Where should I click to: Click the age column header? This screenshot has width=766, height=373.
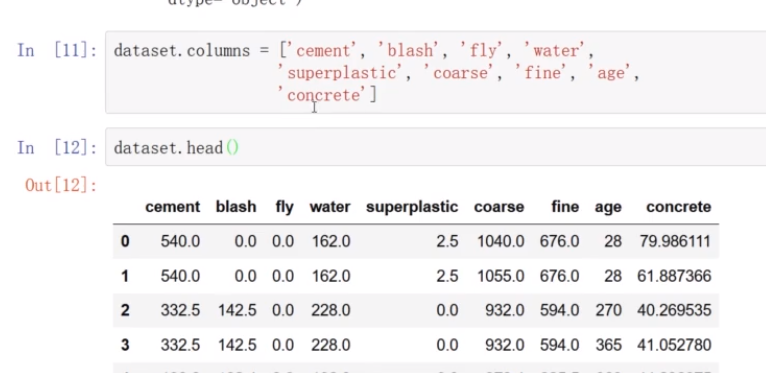coord(608,207)
